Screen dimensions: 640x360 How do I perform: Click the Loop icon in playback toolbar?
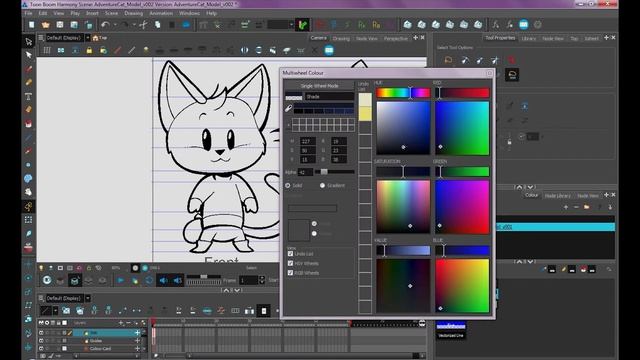pos(149,280)
